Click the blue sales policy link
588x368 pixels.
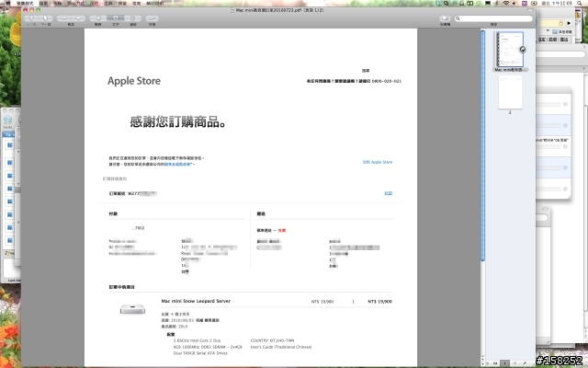point(177,165)
